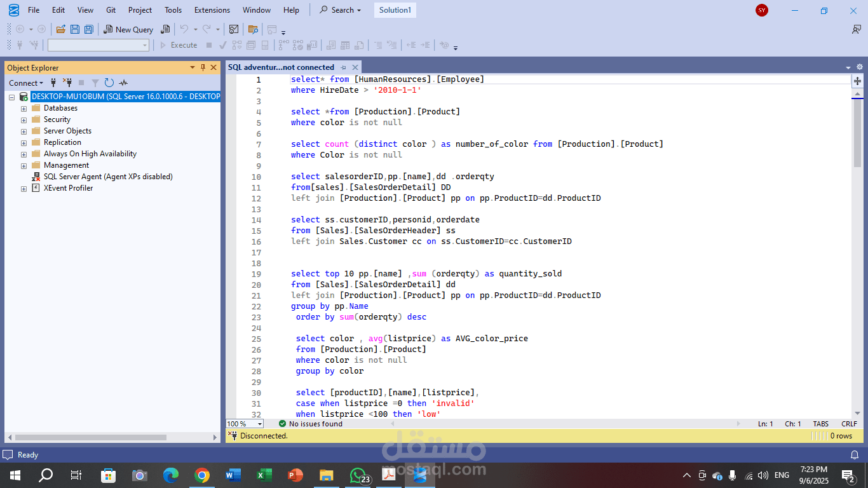
Task: Open the Database Engine Query icon
Action: tap(165, 29)
